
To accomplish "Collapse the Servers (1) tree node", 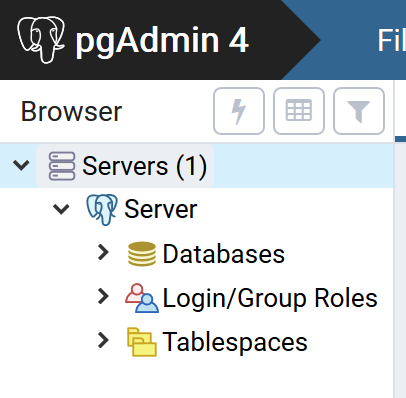I will point(21,165).
